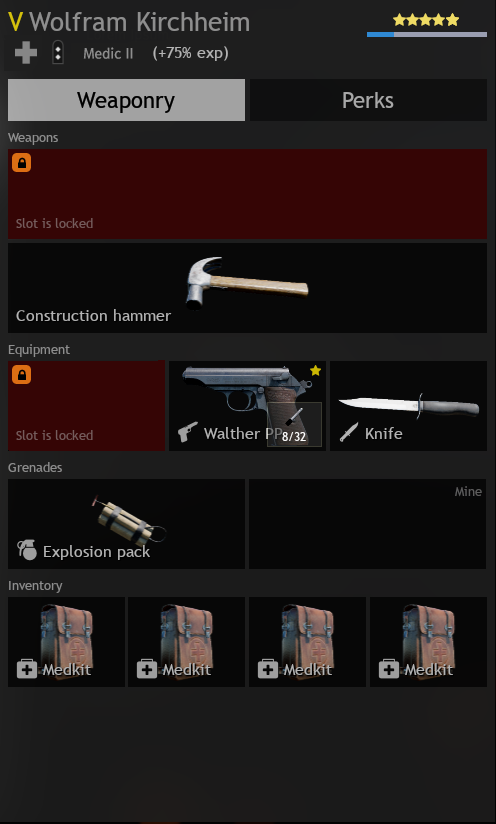Click the fourth Medkit inventory slot
Viewport: 496px width, 824px height.
pos(428,642)
